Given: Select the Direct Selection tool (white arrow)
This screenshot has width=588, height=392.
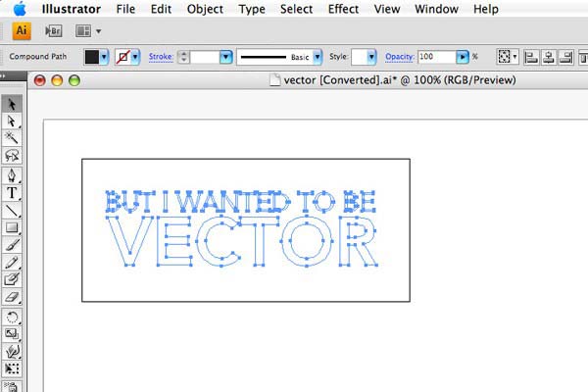Looking at the screenshot, I should click(x=12, y=122).
